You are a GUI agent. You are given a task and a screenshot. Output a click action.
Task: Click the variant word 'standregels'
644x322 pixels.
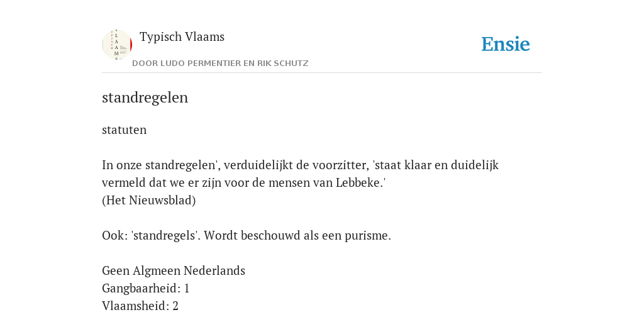[165, 236]
